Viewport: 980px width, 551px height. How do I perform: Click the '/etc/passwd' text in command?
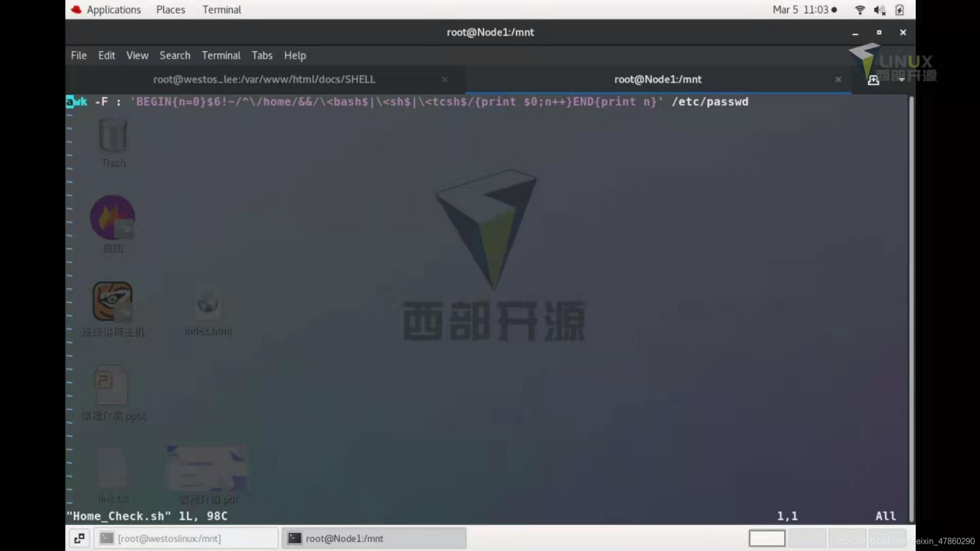(x=710, y=102)
